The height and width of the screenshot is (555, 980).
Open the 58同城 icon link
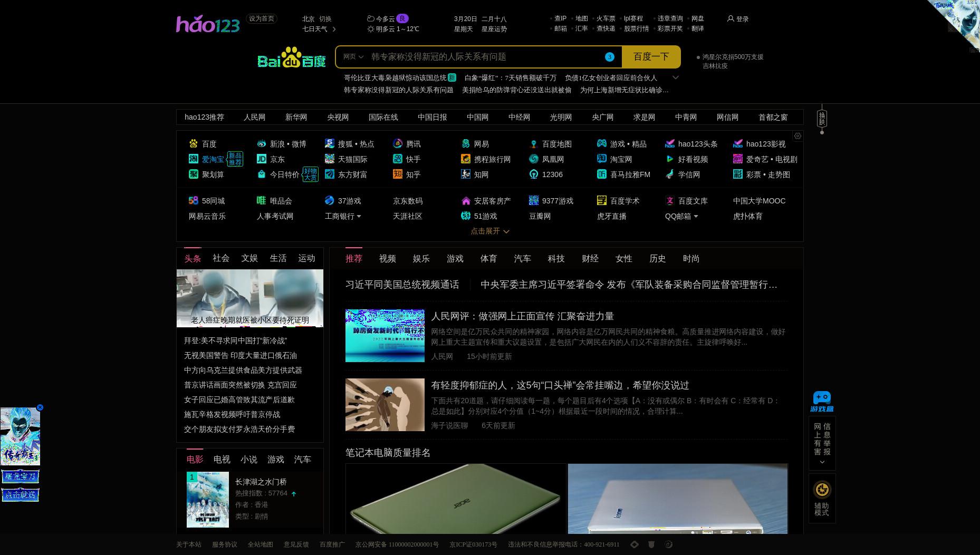pyautogui.click(x=194, y=200)
